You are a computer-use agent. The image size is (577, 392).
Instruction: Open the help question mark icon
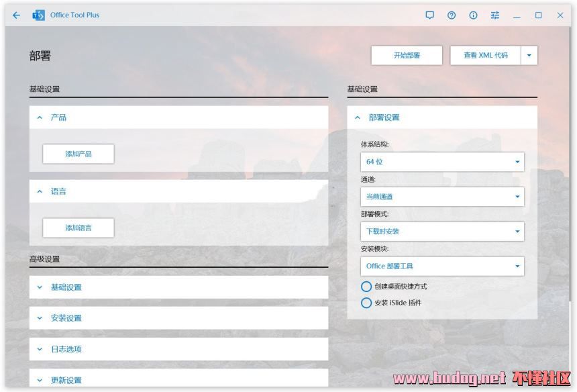452,15
